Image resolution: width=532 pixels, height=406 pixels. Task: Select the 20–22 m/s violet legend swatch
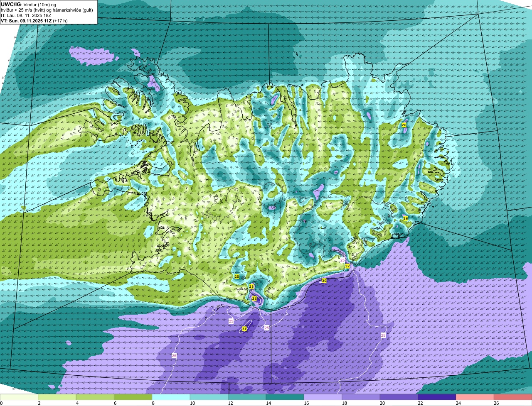pos(399,397)
